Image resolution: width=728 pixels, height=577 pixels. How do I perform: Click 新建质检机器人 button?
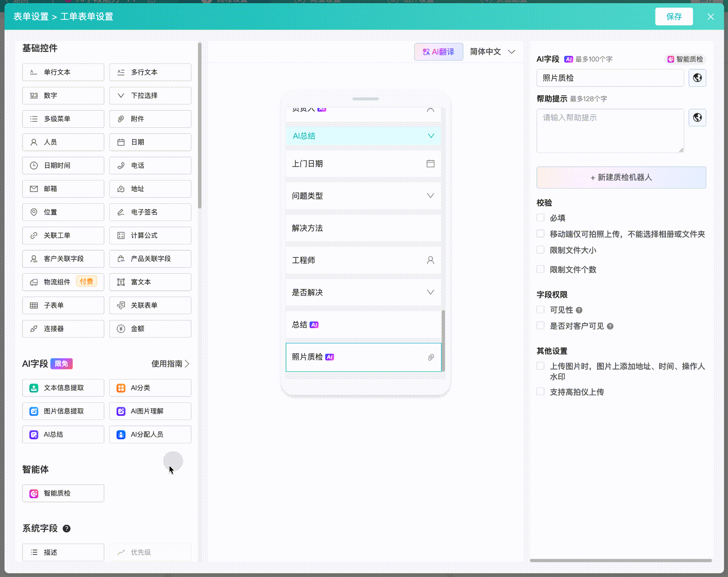tap(621, 177)
